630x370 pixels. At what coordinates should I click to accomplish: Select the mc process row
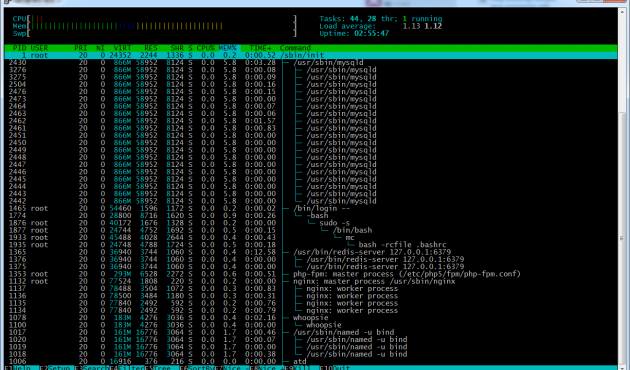point(311,237)
